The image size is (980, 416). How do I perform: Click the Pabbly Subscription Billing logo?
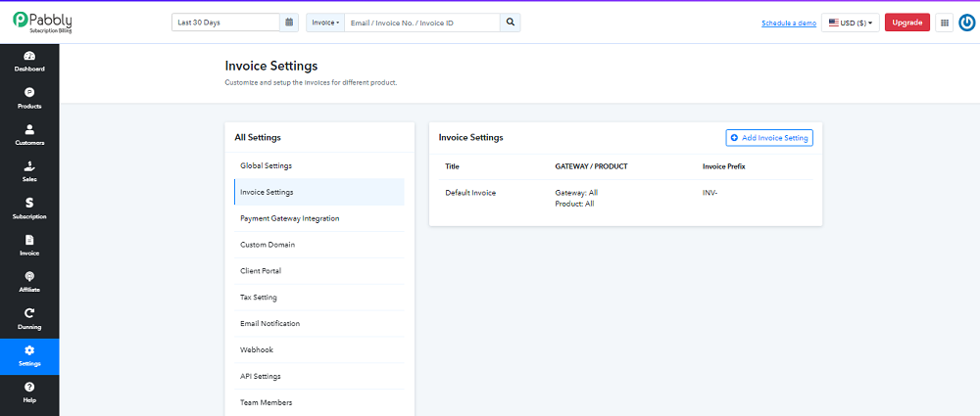(x=42, y=22)
